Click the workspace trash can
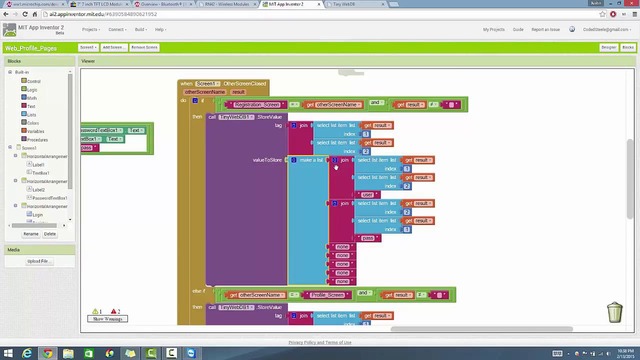Viewport: 640px width, 360px height. pos(614,312)
